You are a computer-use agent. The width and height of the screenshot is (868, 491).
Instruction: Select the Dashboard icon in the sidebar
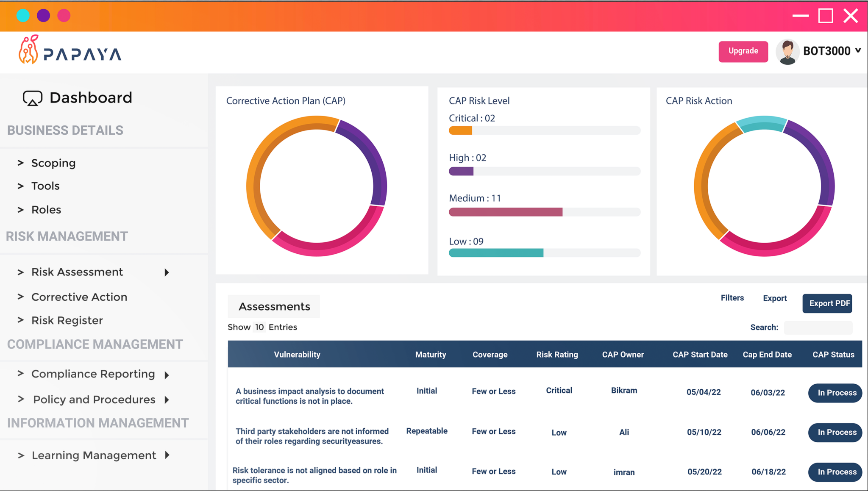pyautogui.click(x=33, y=97)
